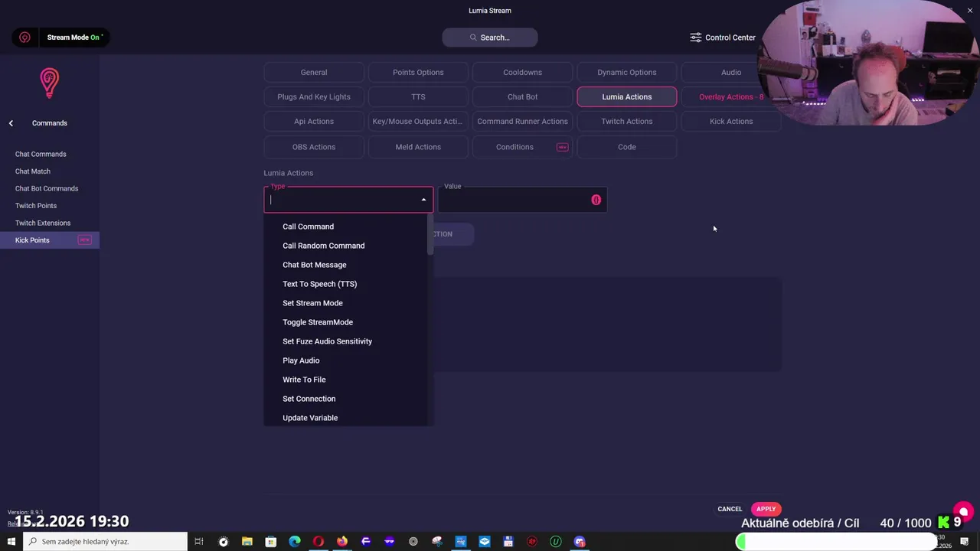Select Kick Points in the sidebar
Viewport: 980px width, 551px height.
[x=50, y=240]
